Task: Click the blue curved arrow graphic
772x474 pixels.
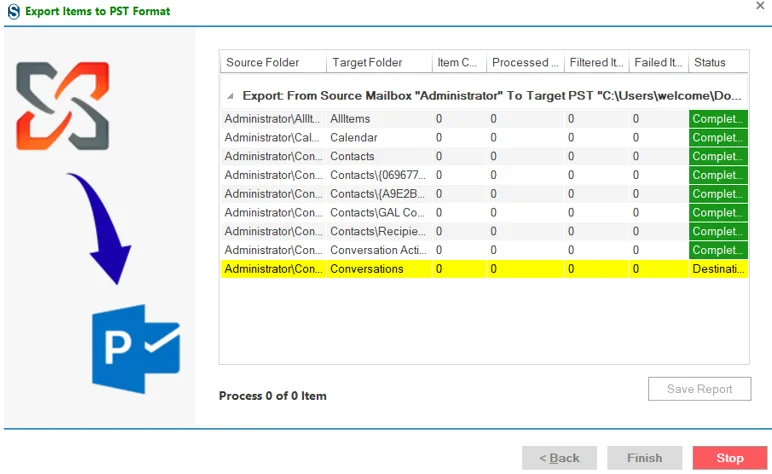Action: coord(100,228)
